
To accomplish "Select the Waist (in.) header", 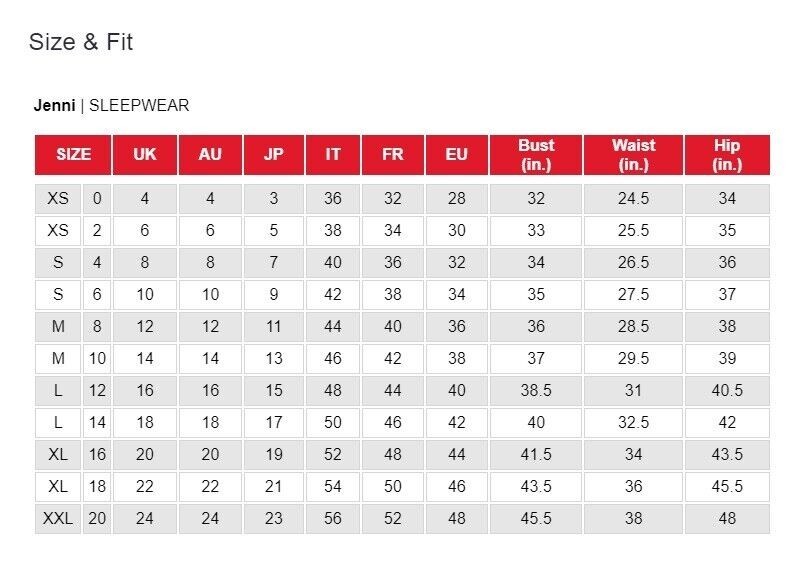I will click(633, 155).
